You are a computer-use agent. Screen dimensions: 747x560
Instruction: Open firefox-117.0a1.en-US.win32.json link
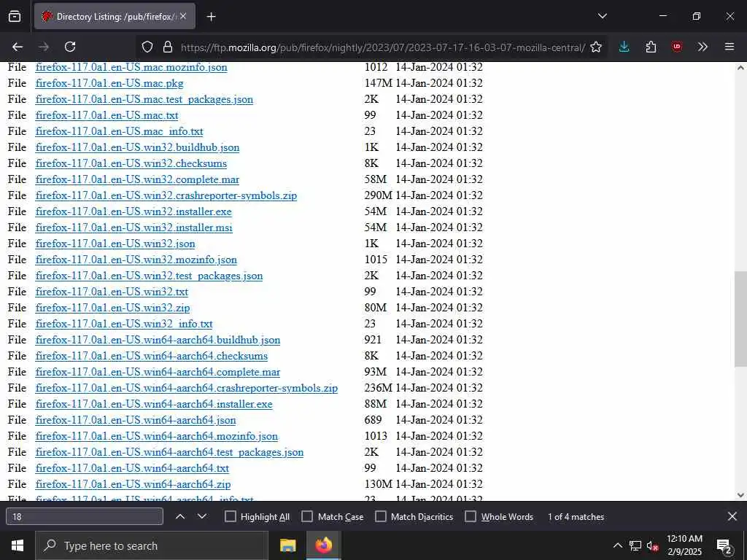point(115,244)
